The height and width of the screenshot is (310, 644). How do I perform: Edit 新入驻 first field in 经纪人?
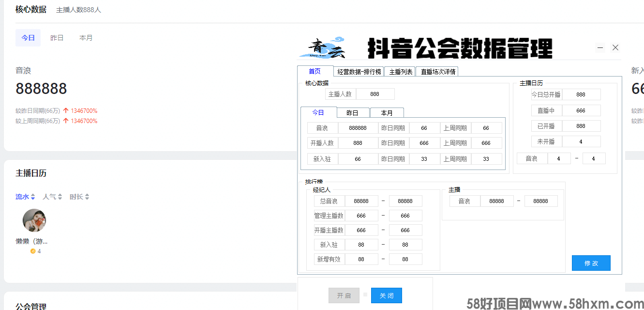[x=361, y=245]
